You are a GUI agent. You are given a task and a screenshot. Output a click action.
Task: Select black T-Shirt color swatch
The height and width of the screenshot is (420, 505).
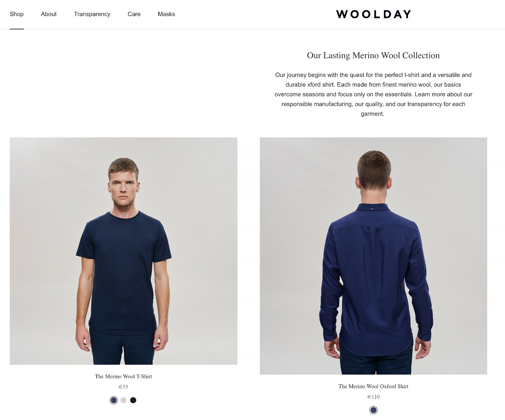(133, 400)
